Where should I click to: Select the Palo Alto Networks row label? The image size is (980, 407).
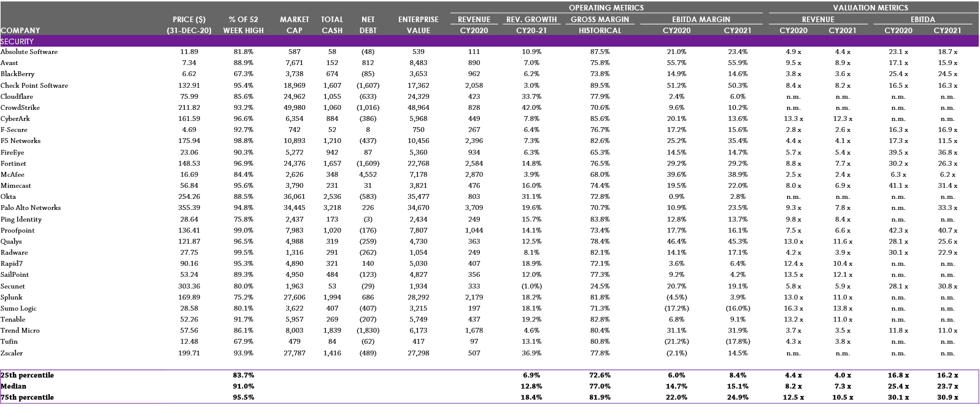pos(31,207)
